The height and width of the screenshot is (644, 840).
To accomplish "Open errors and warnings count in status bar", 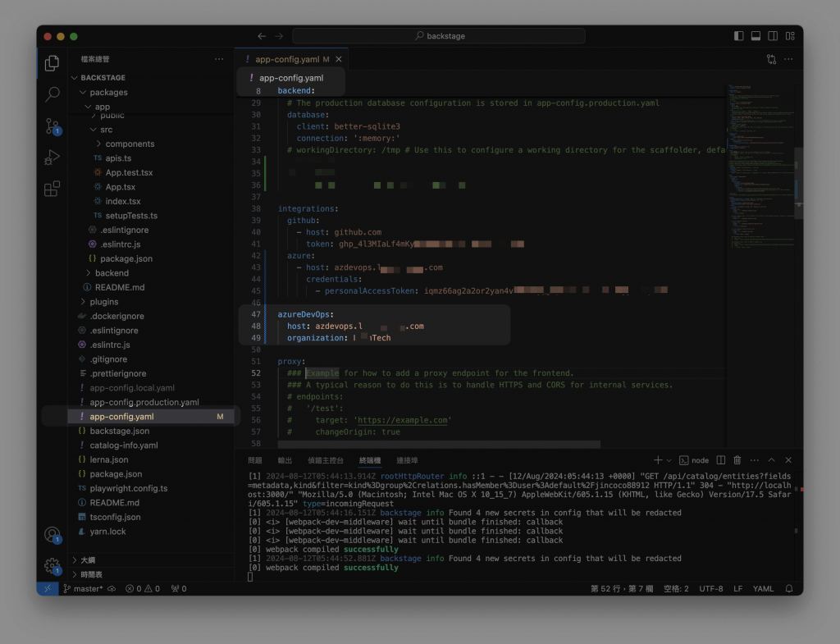I will point(143,588).
